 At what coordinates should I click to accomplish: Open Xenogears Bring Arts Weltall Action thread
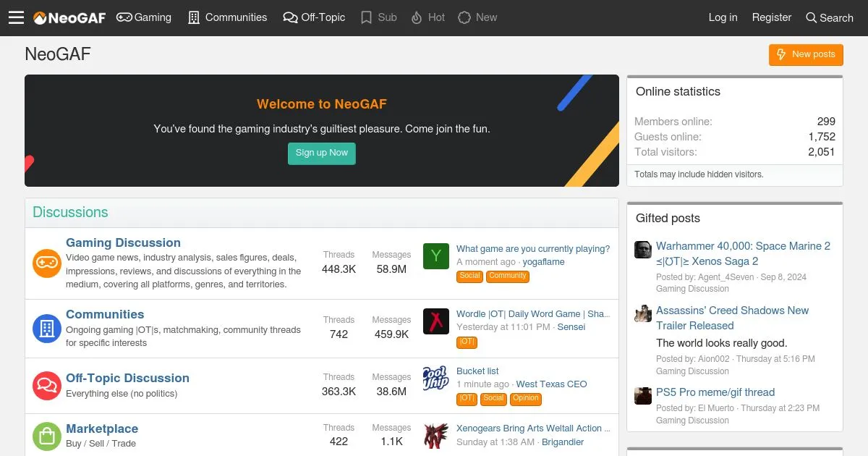pos(533,428)
